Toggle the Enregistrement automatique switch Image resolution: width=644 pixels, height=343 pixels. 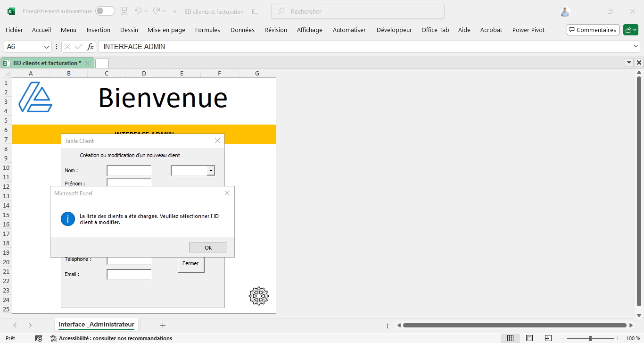105,11
